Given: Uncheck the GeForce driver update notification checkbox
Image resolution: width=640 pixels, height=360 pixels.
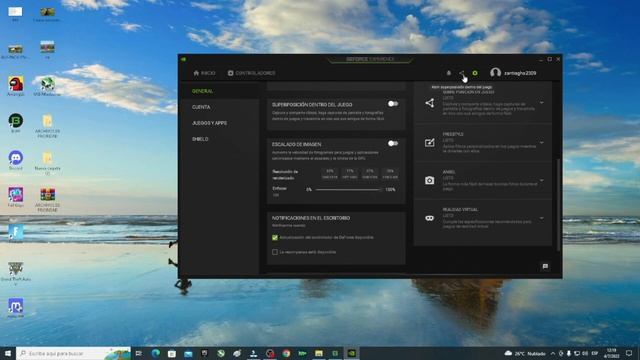Looking at the screenshot, I should click(x=275, y=238).
